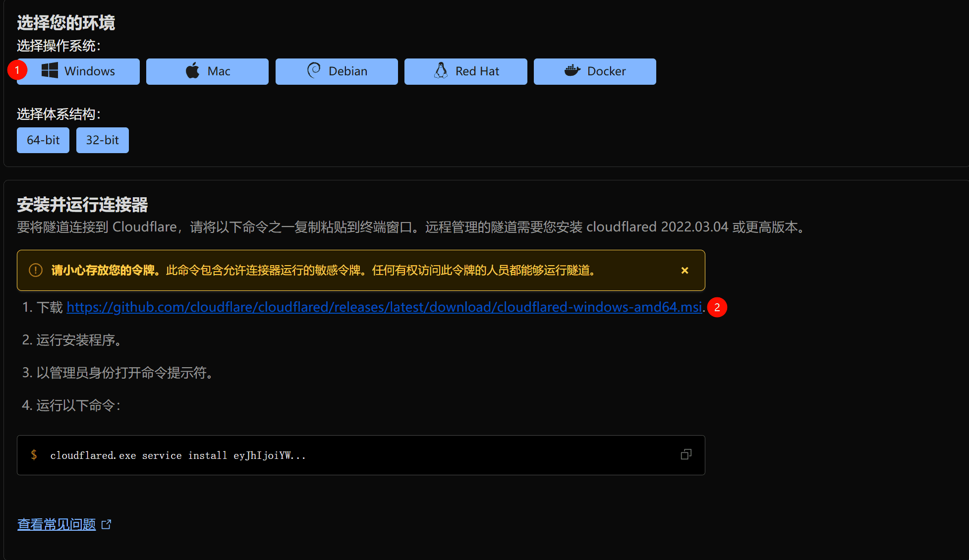
Task: Open the 查看常见问题 FAQ link
Action: click(57, 524)
